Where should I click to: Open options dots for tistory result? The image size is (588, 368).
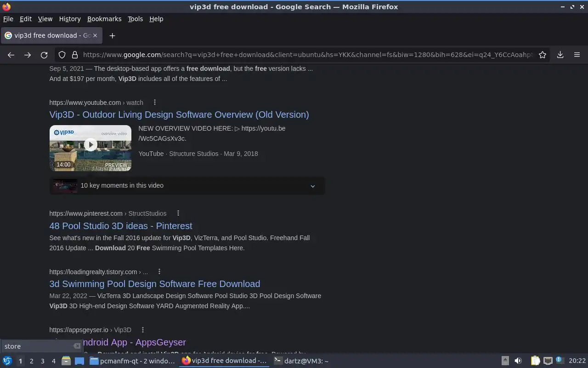159,271
